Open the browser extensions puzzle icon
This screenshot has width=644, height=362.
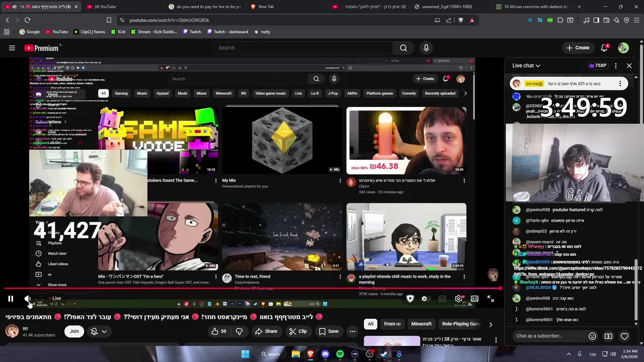click(x=560, y=20)
